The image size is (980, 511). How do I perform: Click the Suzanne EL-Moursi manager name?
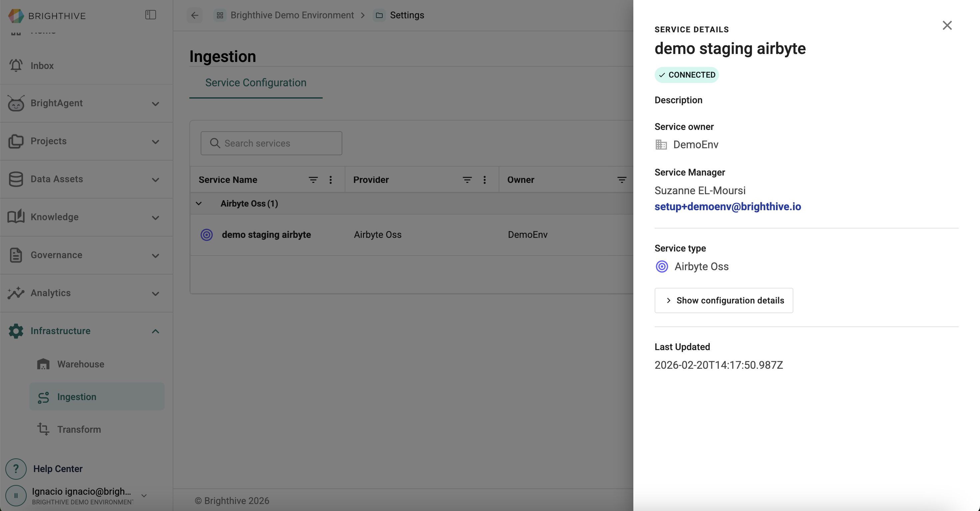700,190
